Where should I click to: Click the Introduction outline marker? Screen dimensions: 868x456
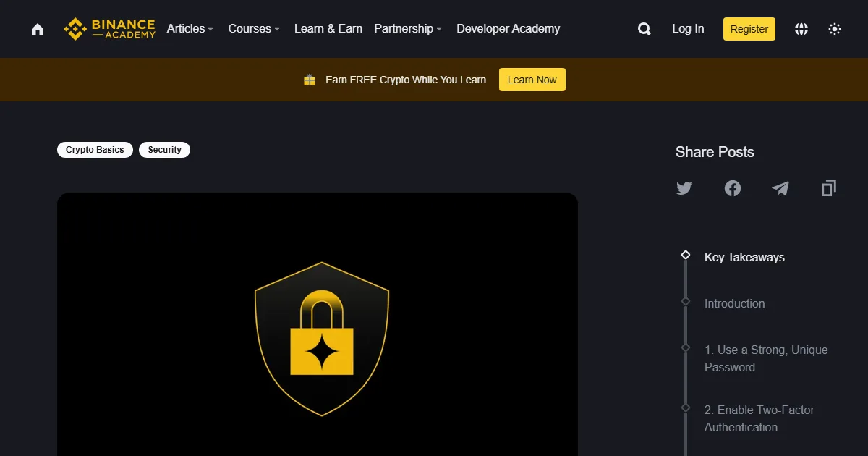(x=686, y=301)
